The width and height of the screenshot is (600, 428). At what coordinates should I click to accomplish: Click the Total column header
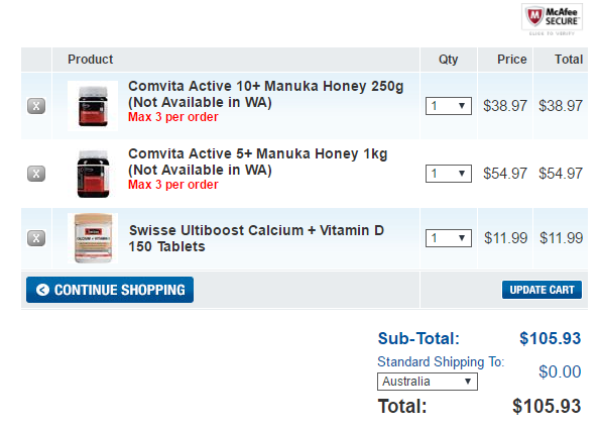coord(569,59)
